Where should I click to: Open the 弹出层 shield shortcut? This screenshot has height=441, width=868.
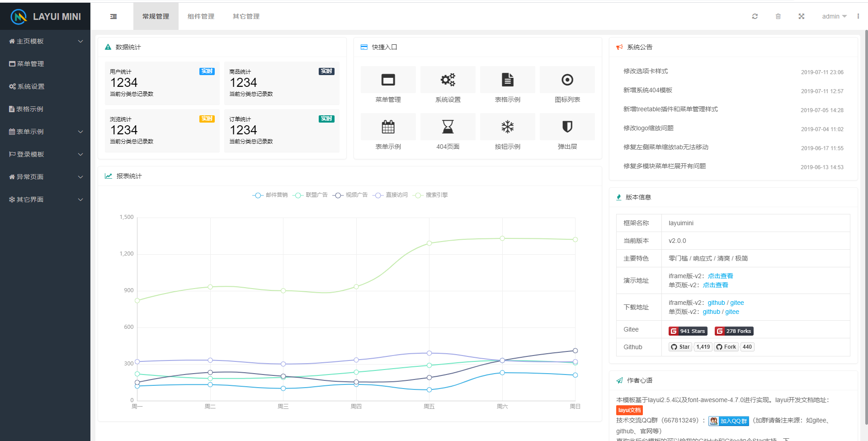coord(567,127)
